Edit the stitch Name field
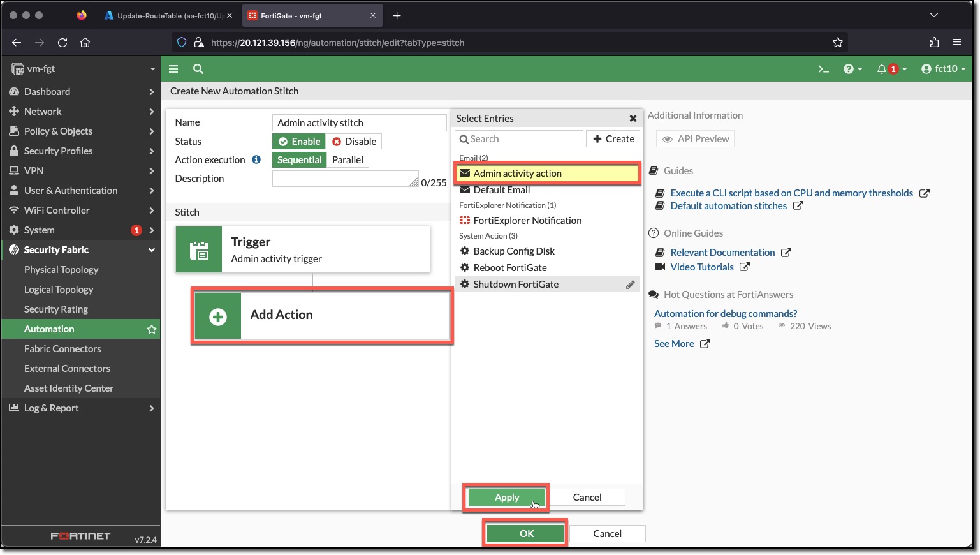 coord(360,122)
